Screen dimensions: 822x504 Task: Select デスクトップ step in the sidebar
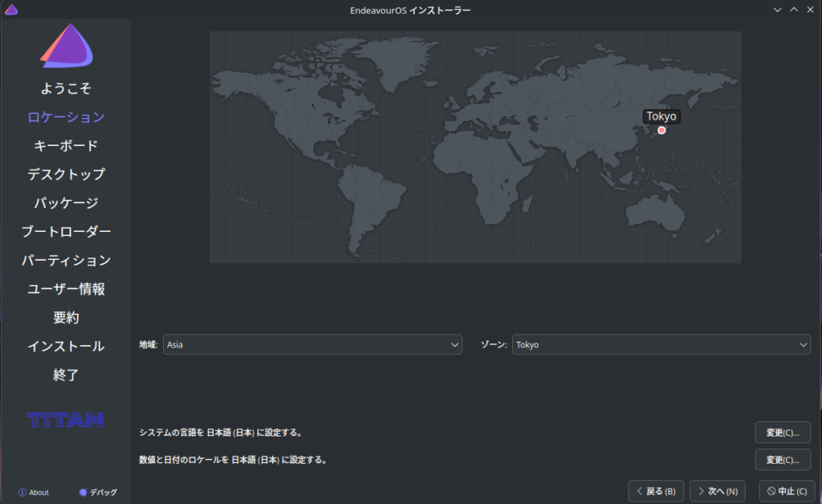pos(66,174)
